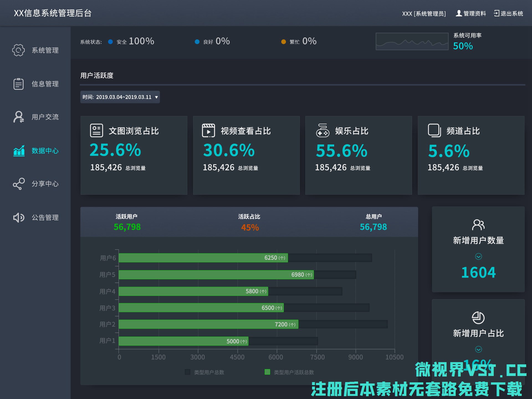Open the 公告管理 menu item
The height and width of the screenshot is (399, 532).
pyautogui.click(x=45, y=218)
